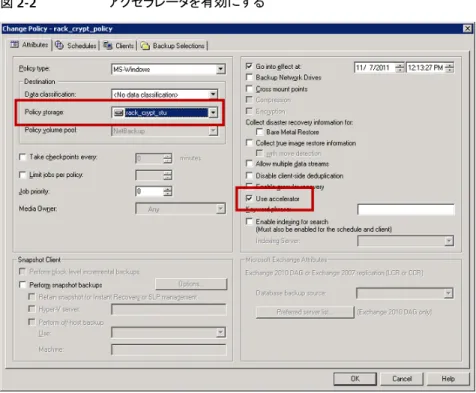The width and height of the screenshot is (476, 393).
Task: Click the effective time spinner arrows
Action: 449,68
